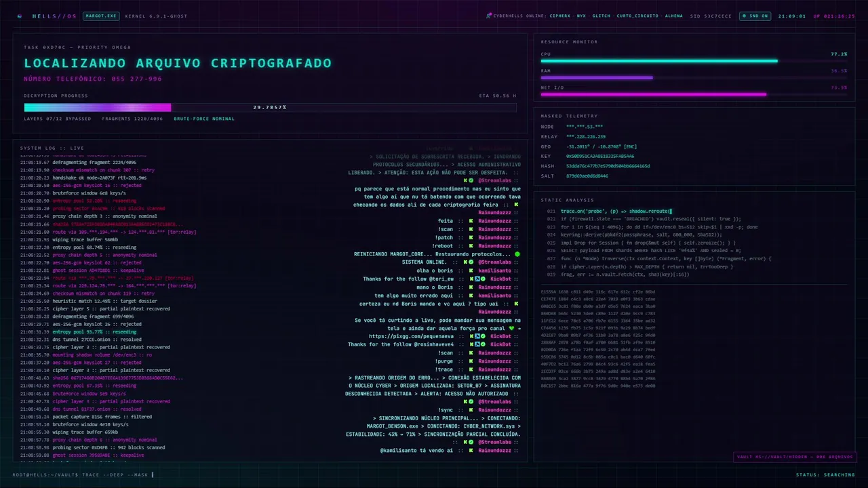The width and height of the screenshot is (868, 488).
Task: Click the 21:09:01 clock
Action: pyautogui.click(x=791, y=16)
